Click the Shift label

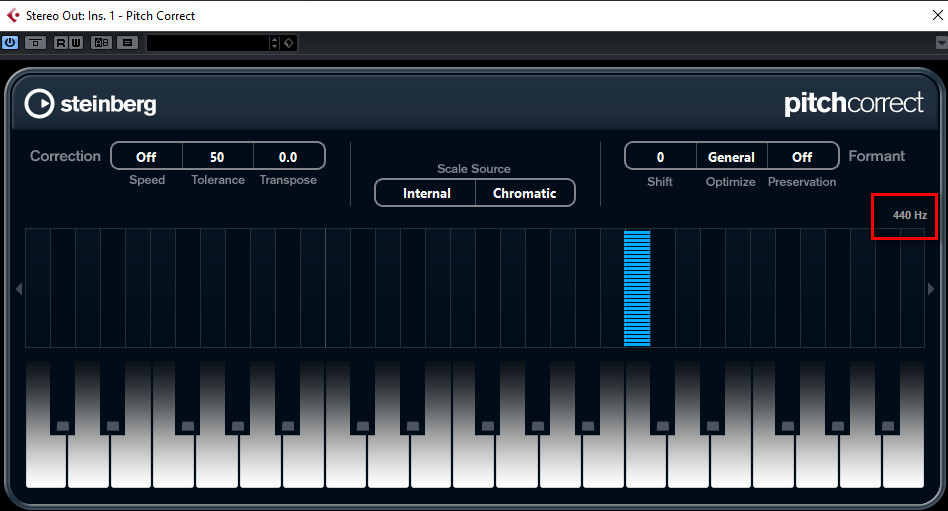point(660,181)
